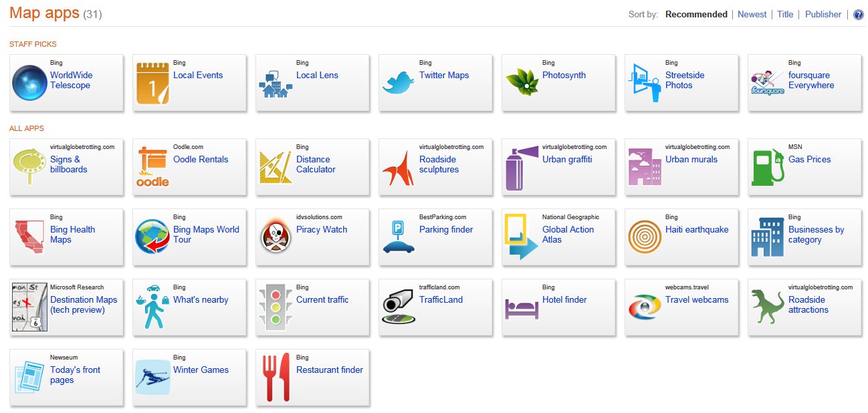Viewport: 868px width, 413px height.
Task: Open the Distance Calculator app
Action: click(x=311, y=167)
